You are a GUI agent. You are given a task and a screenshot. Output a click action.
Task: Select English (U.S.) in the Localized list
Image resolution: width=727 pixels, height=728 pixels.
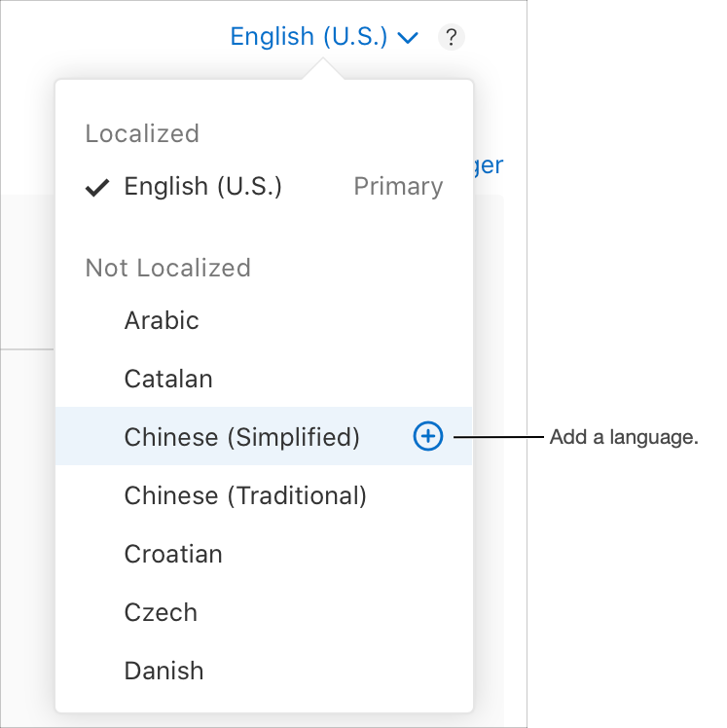[x=203, y=187]
